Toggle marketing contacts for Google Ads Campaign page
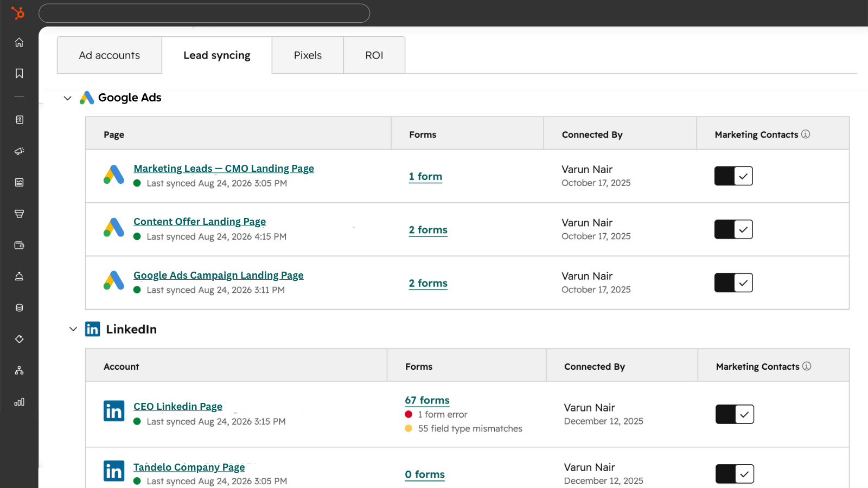This screenshot has height=488, width=868. pos(733,282)
